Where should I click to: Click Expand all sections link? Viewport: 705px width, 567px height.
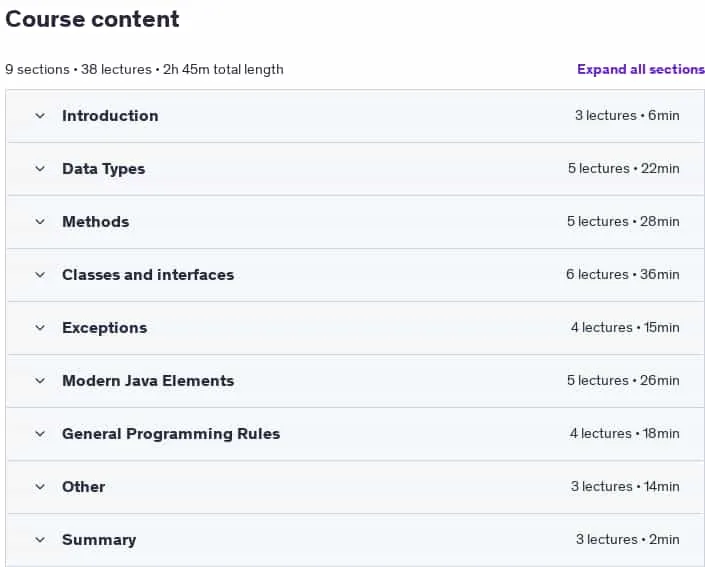click(x=641, y=69)
